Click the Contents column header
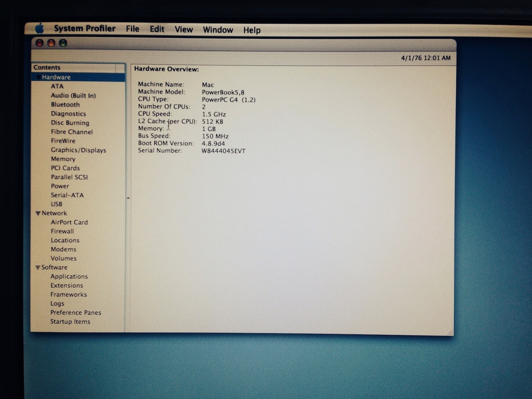This screenshot has width=532, height=399. coord(74,68)
